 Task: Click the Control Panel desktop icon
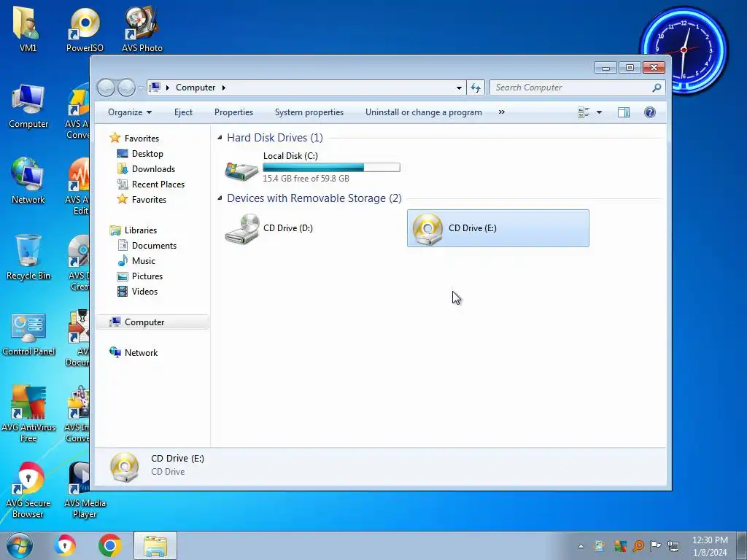(28, 334)
